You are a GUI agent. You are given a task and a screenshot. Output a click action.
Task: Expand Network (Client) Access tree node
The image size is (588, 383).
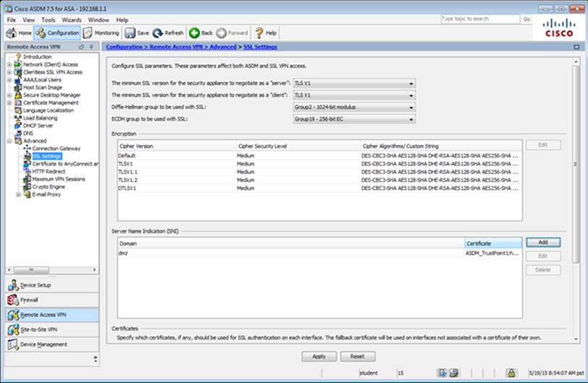click(9, 64)
